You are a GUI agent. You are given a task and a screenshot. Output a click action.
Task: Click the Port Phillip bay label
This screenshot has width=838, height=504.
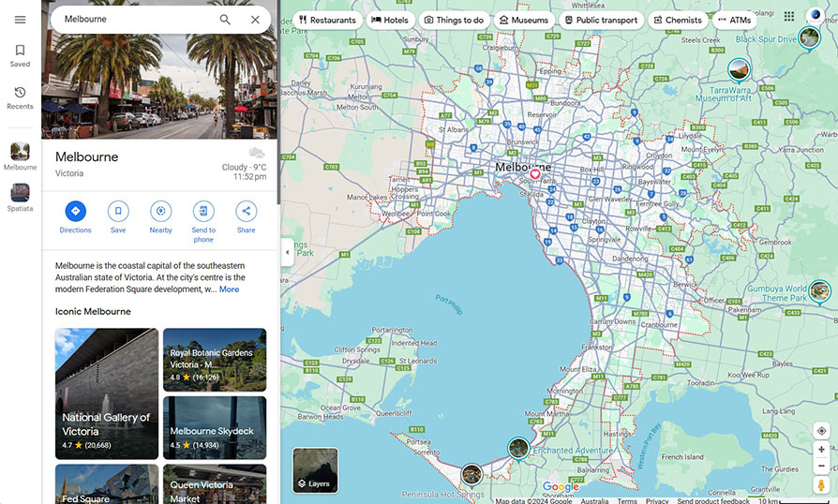point(448,304)
